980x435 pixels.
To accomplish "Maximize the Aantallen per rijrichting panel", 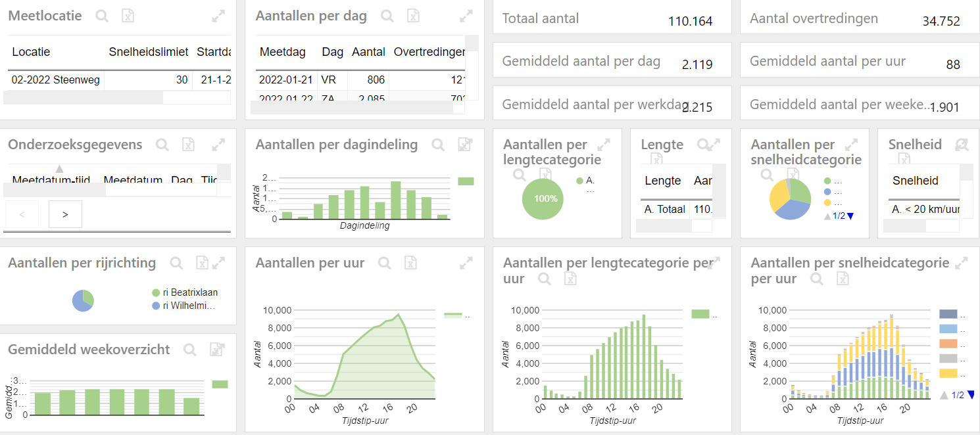I will (x=219, y=263).
